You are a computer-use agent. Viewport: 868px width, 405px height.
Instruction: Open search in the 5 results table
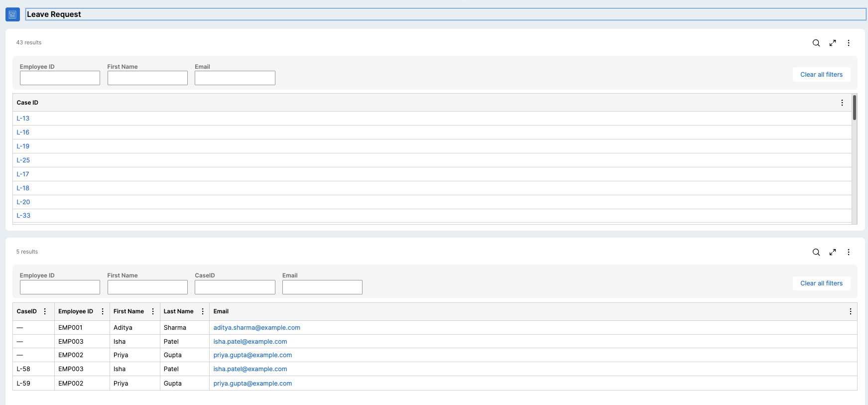816,252
